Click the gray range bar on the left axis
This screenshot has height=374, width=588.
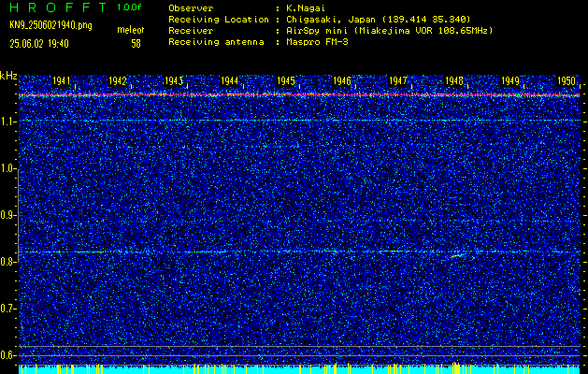click(x=18, y=214)
